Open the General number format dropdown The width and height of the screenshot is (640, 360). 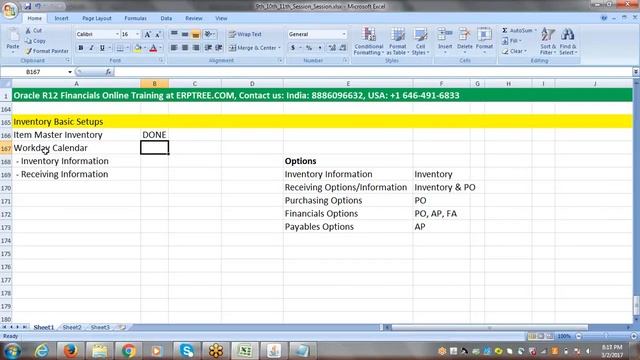pos(344,35)
